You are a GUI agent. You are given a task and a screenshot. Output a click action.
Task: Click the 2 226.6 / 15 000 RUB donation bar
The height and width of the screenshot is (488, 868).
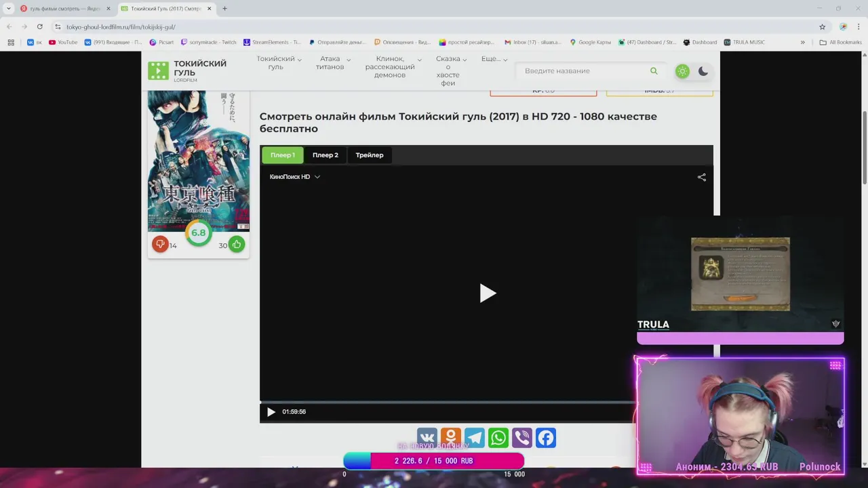[433, 461]
